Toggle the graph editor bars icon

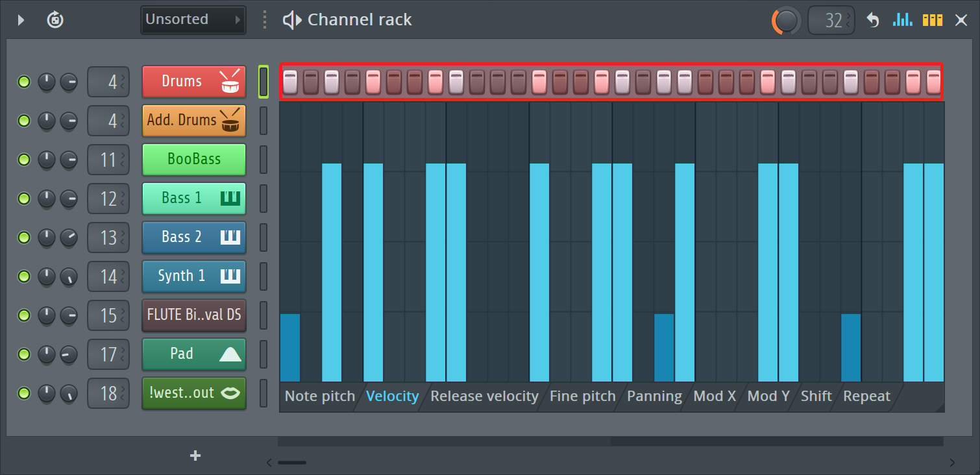pyautogui.click(x=903, y=19)
